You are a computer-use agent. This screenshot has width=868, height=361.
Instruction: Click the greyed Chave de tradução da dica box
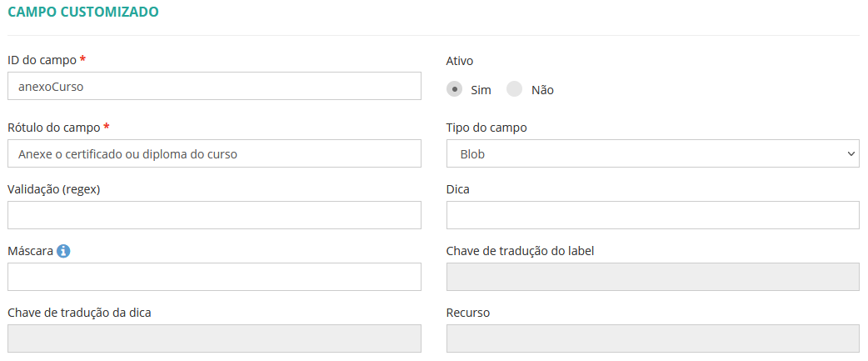coord(214,338)
